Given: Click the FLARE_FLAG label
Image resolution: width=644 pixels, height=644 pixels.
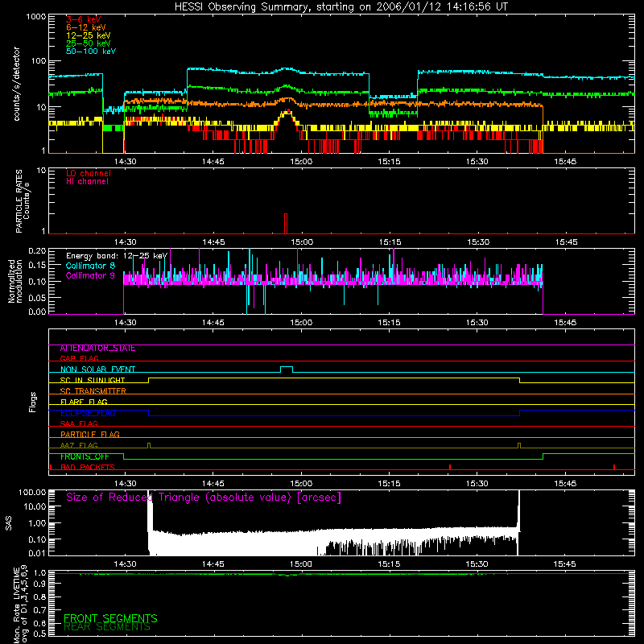Looking at the screenshot, I should click(x=84, y=402).
